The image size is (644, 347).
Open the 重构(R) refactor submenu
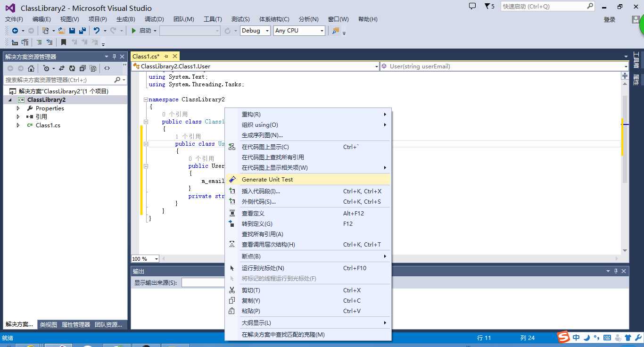308,115
